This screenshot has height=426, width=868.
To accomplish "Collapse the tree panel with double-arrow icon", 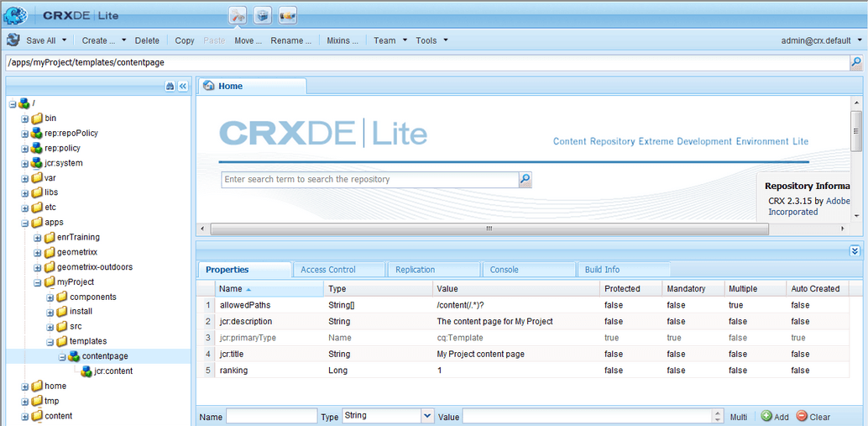I will (x=183, y=87).
